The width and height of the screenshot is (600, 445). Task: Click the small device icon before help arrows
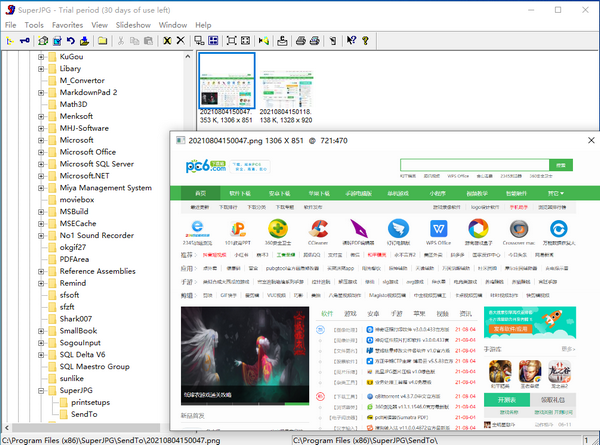pyautogui.click(x=333, y=41)
